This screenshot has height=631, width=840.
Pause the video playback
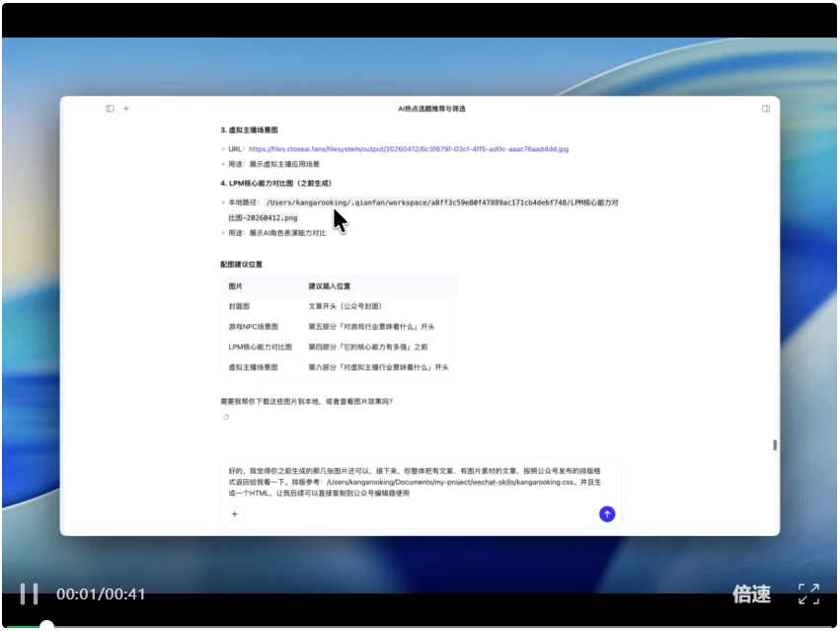pos(30,593)
